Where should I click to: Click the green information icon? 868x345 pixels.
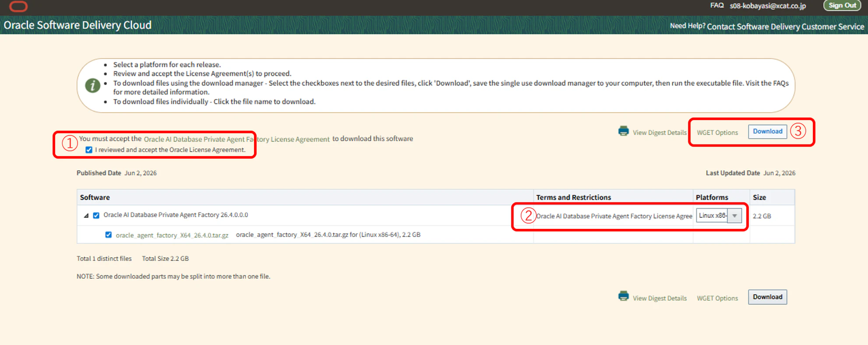coord(92,85)
